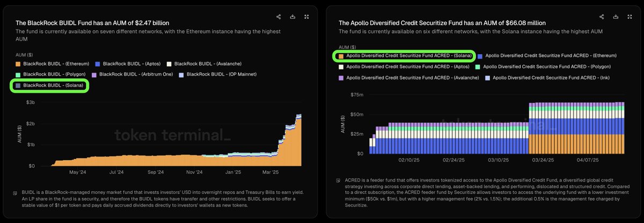Click the 03/24/25 x-axis label
The image size is (644, 223).
coord(543,160)
